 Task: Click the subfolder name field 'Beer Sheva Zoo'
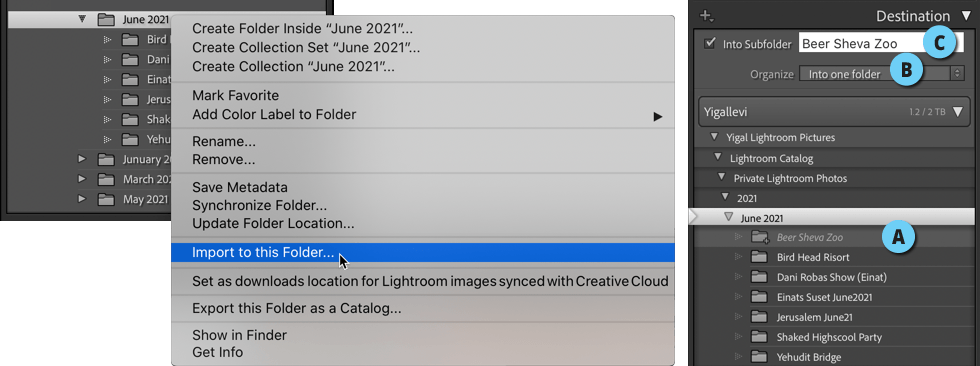(881, 44)
